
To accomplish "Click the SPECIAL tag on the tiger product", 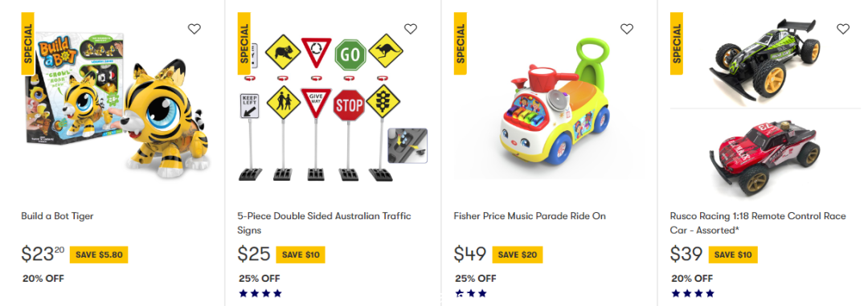I will (27, 43).
